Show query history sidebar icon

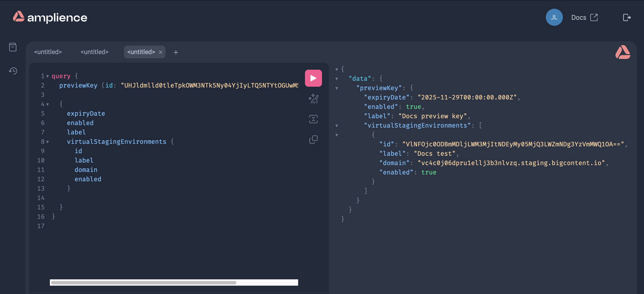tap(13, 71)
